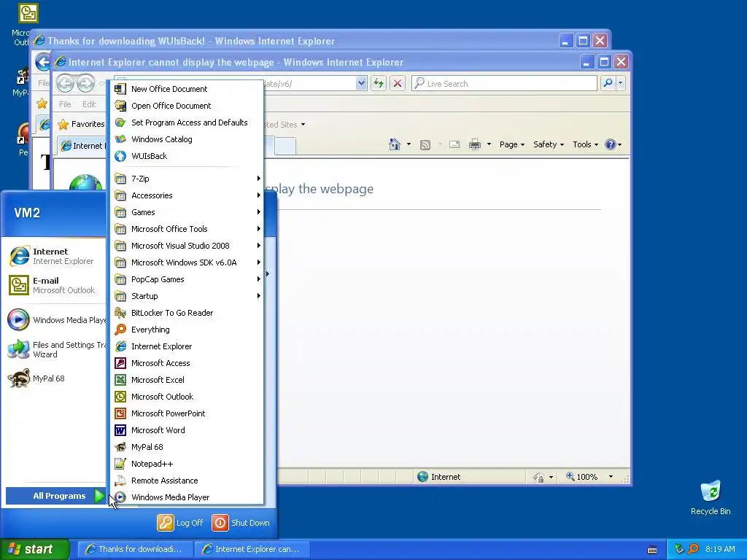Switch to Thanks for downloading taskbar button
This screenshot has height=560, width=747.
pos(135,549)
